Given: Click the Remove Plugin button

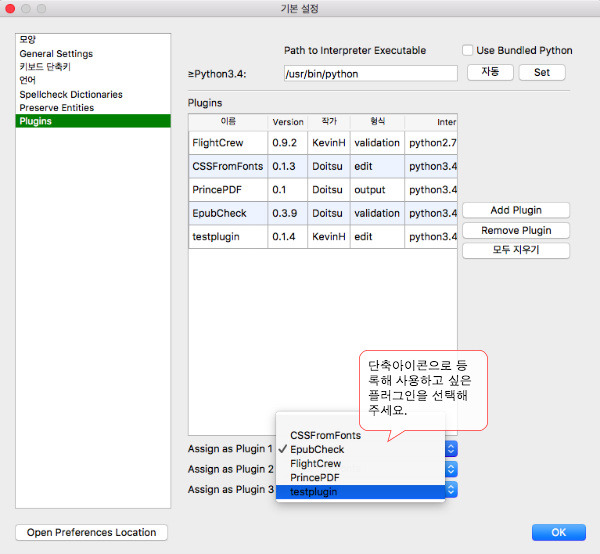Looking at the screenshot, I should (516, 230).
